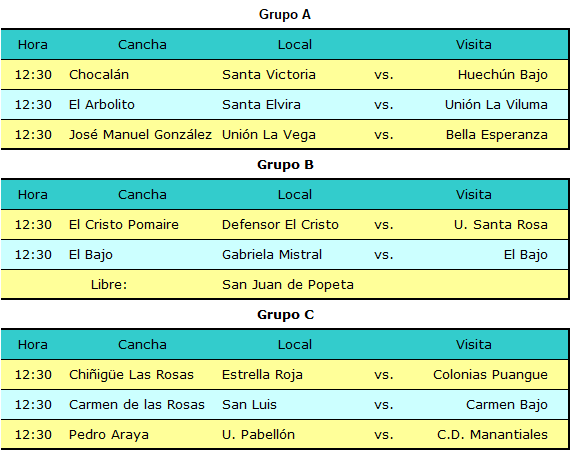Click Carmen de las Rosas field
The width and height of the screenshot is (570, 450).
[137, 405]
